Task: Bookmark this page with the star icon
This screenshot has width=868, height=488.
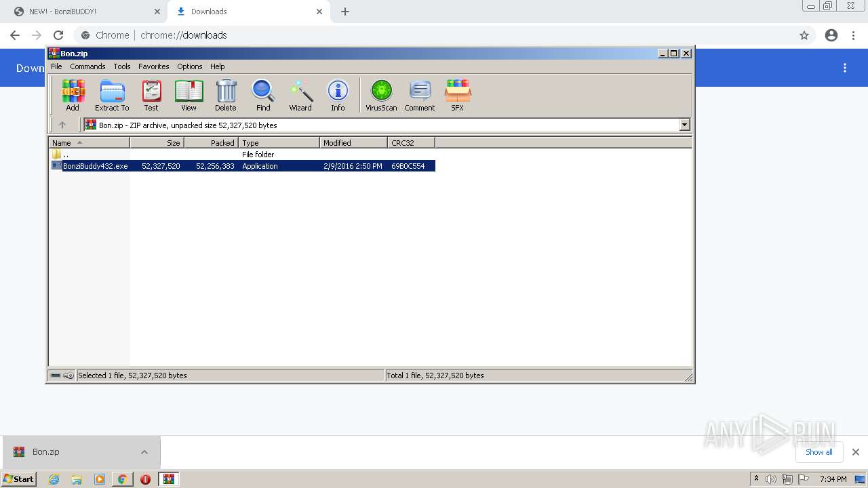Action: 804,35
